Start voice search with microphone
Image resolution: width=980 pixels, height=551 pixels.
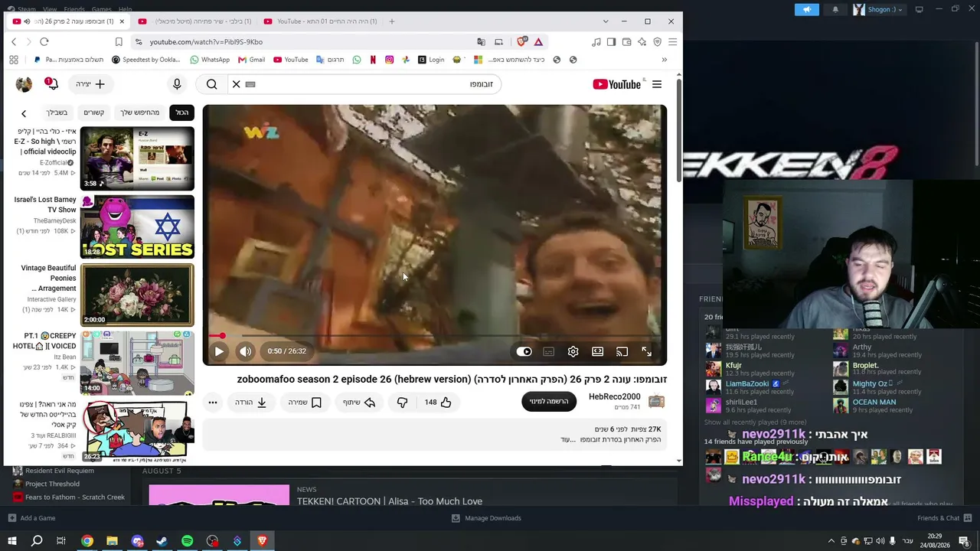click(x=177, y=84)
